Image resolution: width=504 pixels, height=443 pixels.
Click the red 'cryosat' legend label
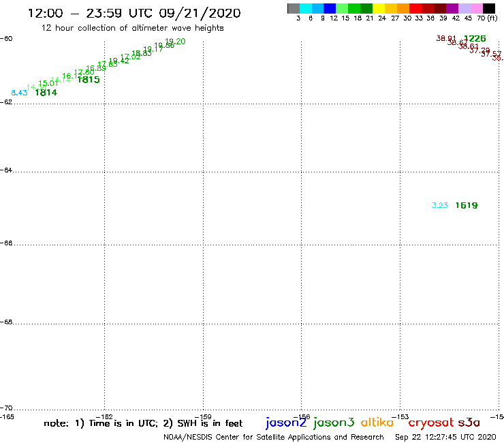click(431, 423)
